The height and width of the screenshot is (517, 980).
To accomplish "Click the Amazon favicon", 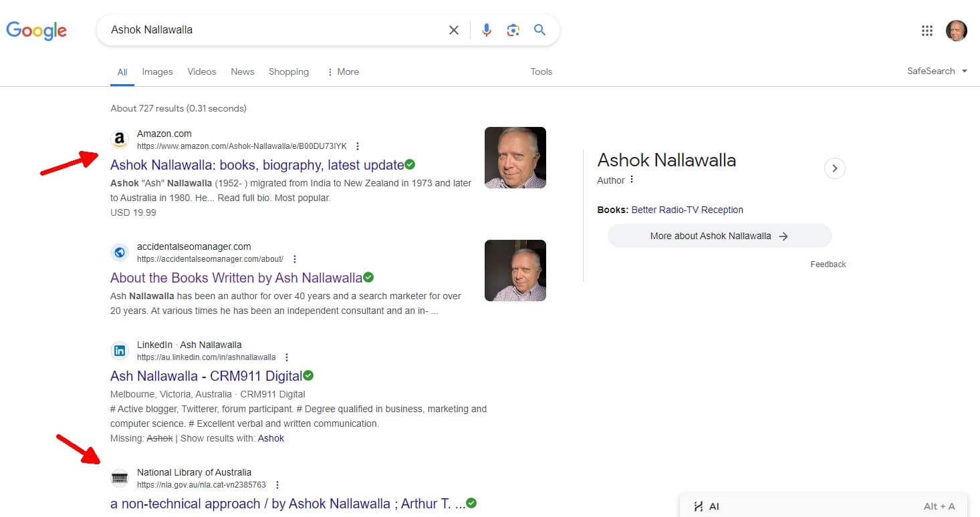I will point(120,140).
